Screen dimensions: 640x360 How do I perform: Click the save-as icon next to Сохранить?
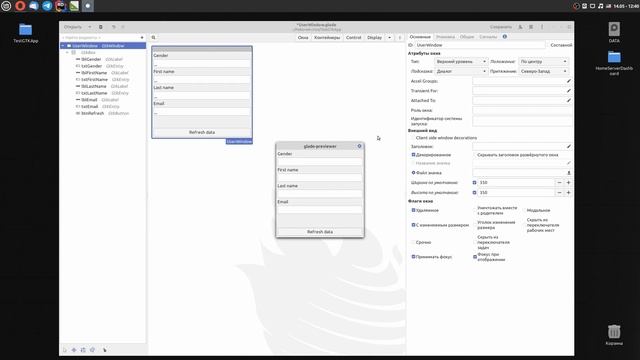tap(520, 27)
